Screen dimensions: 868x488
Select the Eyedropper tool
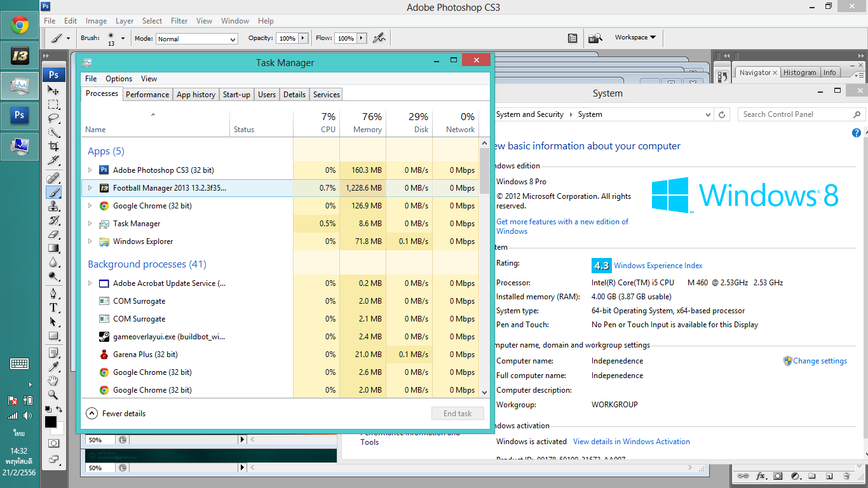point(54,367)
